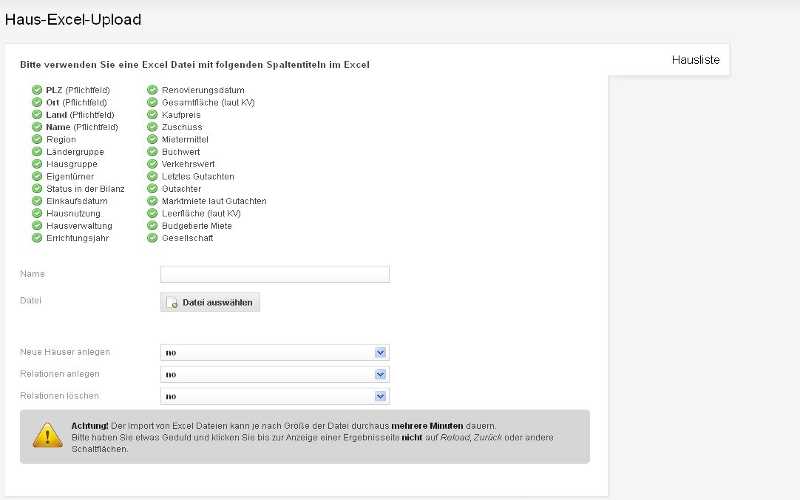
Task: Click the Marktmiete laut Gutachten text
Action: 214,201
